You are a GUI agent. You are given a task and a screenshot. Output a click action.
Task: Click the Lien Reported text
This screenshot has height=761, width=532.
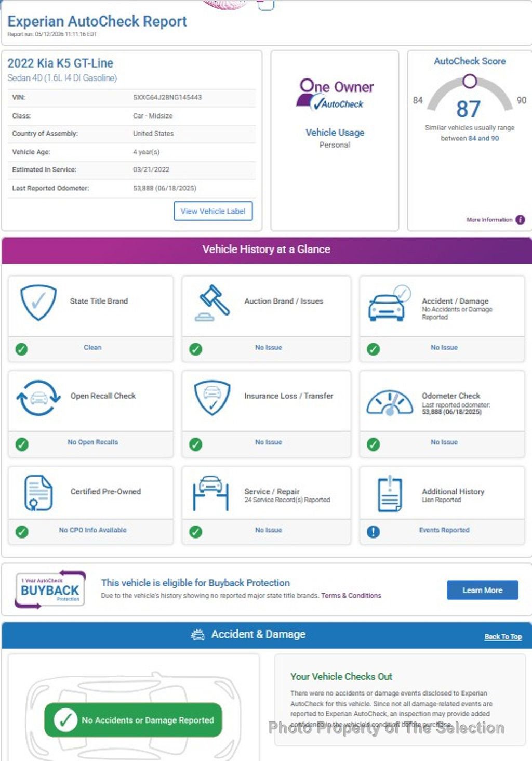pyautogui.click(x=442, y=500)
